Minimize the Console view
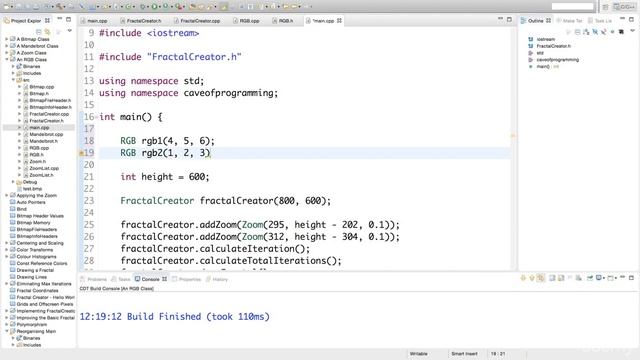 [622, 277]
